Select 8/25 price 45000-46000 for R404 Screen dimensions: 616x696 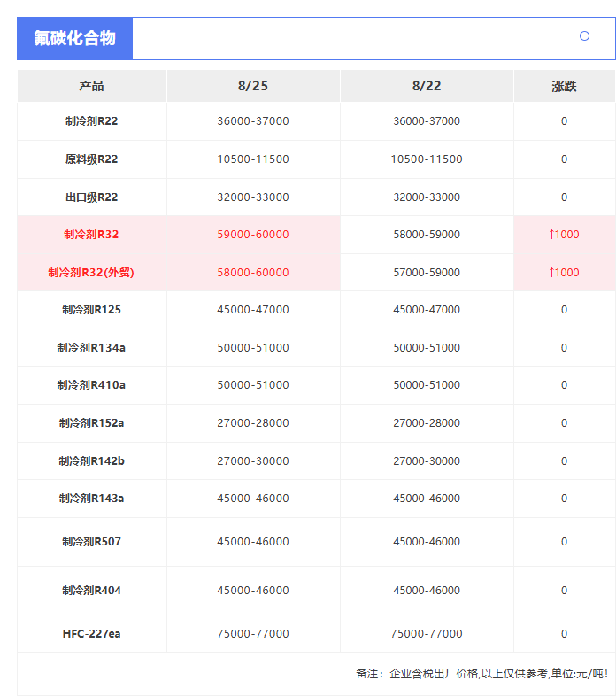coord(253,591)
